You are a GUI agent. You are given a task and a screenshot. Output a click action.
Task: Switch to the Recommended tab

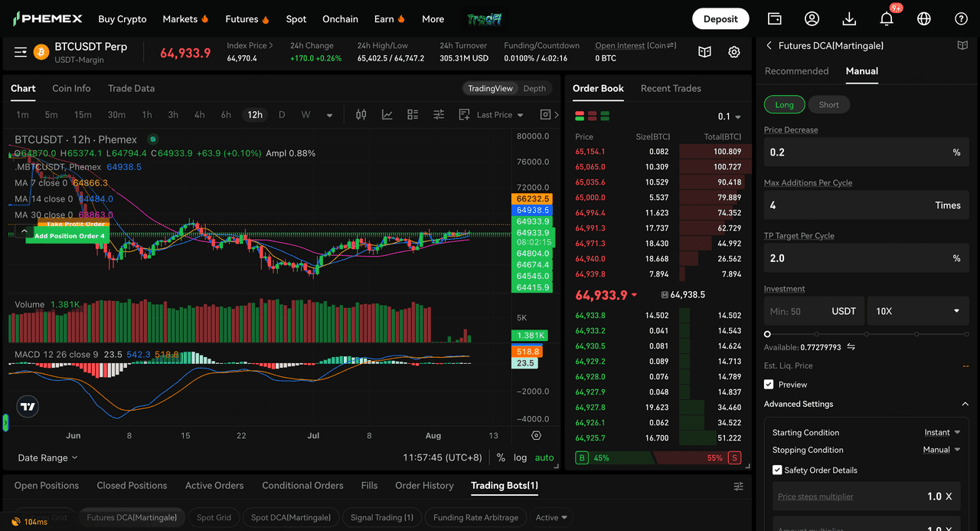click(x=797, y=70)
